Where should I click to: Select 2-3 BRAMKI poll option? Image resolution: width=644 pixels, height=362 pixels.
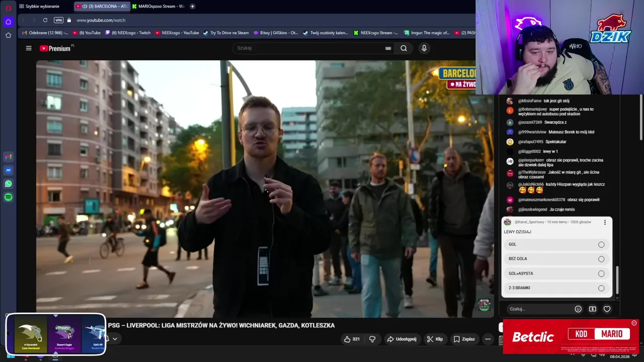click(x=556, y=288)
